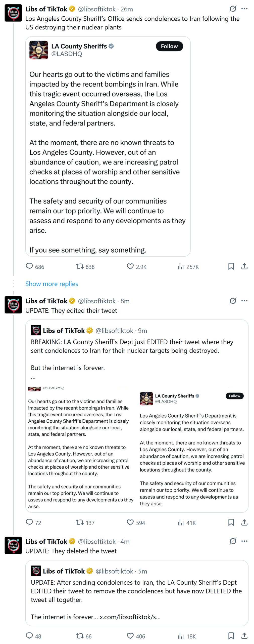Viewport: 254px width, 644px height.
Task: View analytics showing 257K views
Action: (181, 266)
